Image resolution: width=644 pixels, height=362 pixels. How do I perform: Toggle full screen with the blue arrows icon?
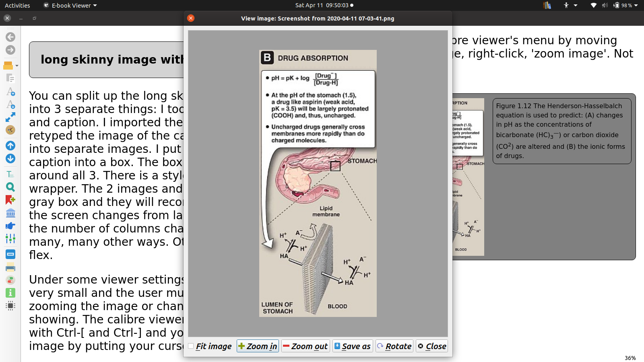click(x=10, y=117)
